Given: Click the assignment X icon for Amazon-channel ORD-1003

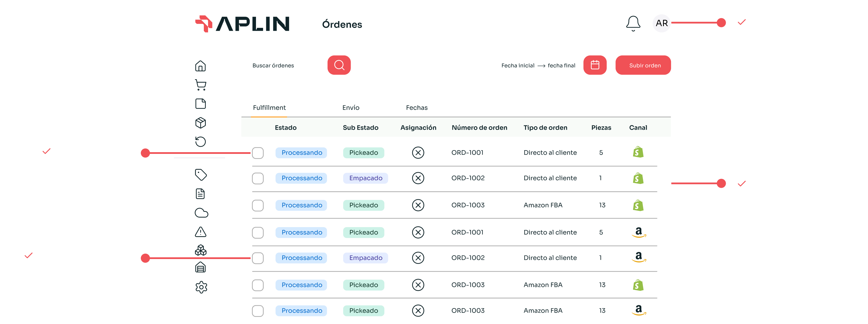Looking at the screenshot, I should tap(418, 311).
